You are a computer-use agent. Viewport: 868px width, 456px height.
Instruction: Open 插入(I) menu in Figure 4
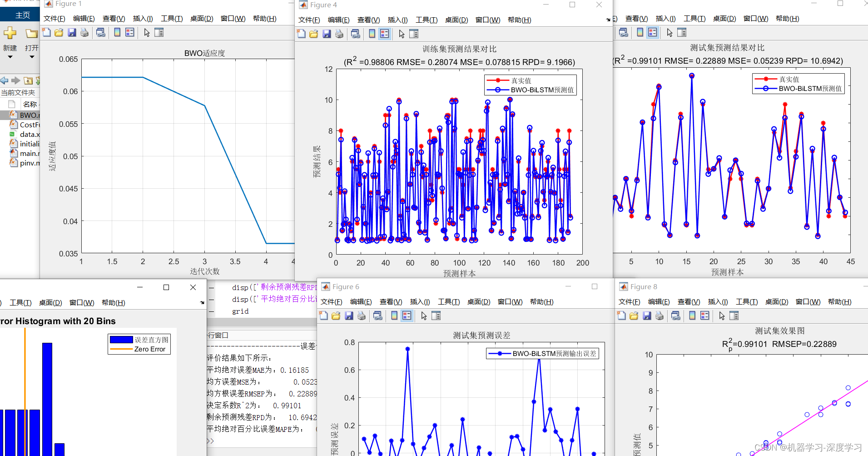pyautogui.click(x=397, y=20)
